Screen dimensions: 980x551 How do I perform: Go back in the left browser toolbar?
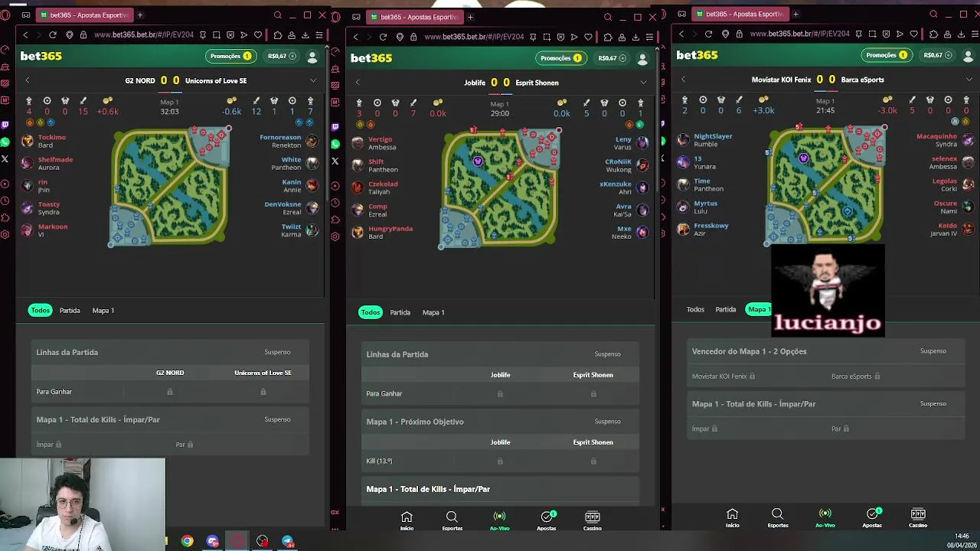[25, 34]
